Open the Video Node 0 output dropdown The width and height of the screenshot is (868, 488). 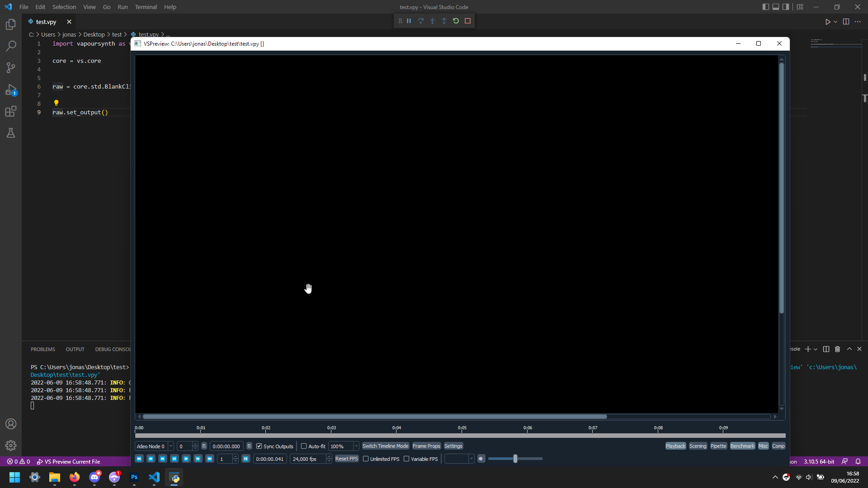click(171, 446)
